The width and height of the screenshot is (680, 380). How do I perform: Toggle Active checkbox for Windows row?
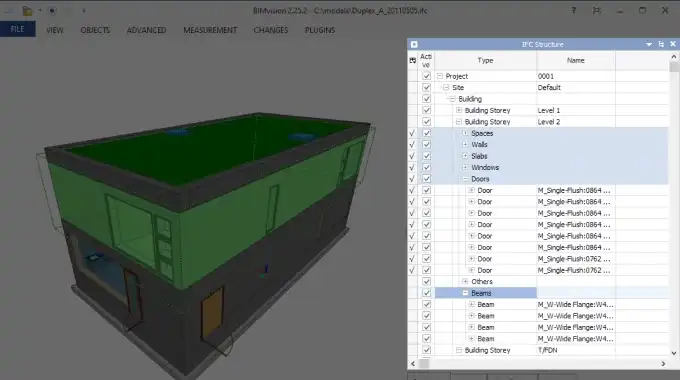(x=426, y=167)
